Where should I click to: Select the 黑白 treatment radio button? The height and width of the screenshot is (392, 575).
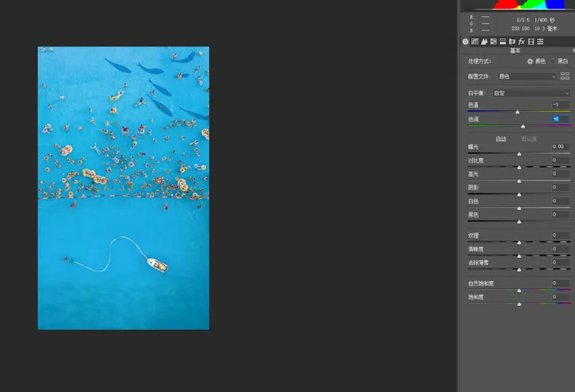(x=553, y=61)
